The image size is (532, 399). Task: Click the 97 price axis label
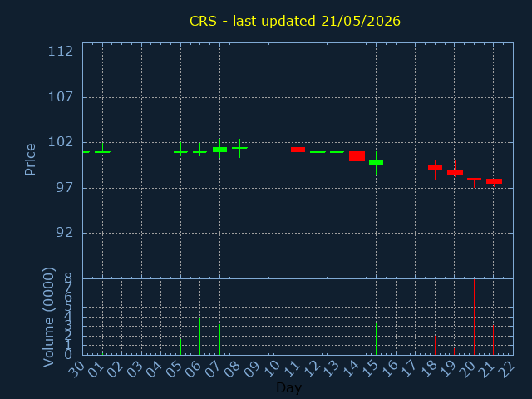65,188
